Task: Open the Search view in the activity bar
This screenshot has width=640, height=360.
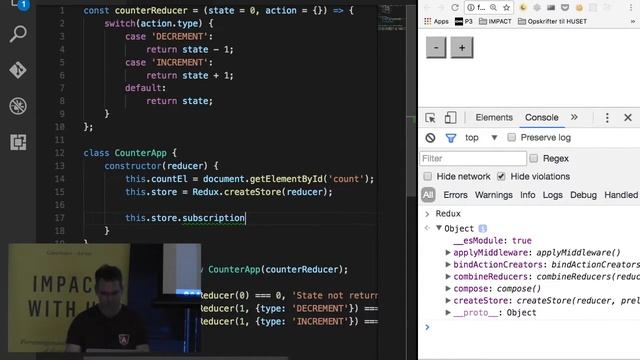Action: pyautogui.click(x=18, y=34)
